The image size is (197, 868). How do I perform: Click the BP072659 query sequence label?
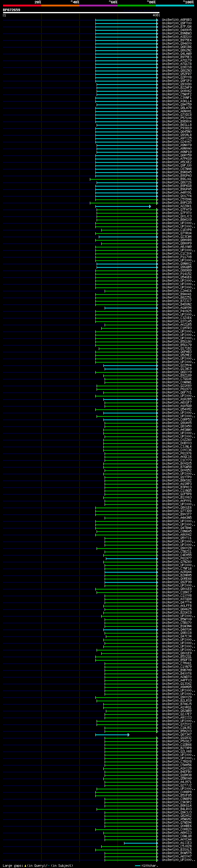[11, 10]
